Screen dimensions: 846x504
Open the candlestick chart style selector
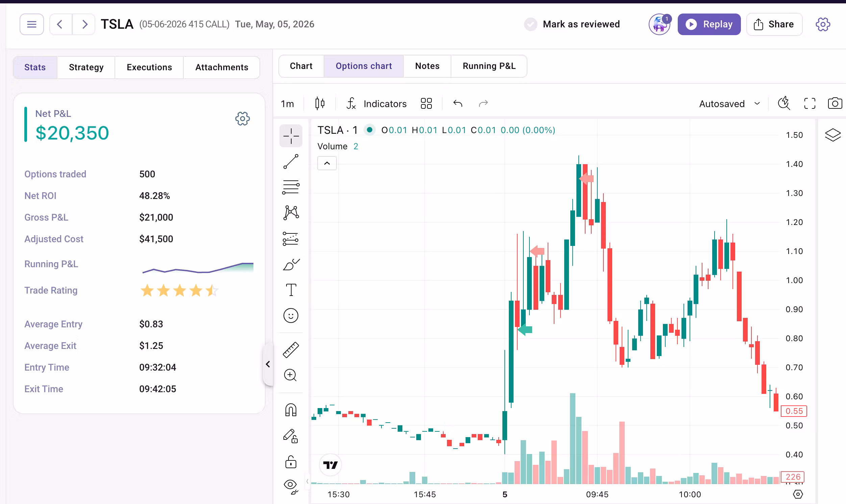pos(320,103)
